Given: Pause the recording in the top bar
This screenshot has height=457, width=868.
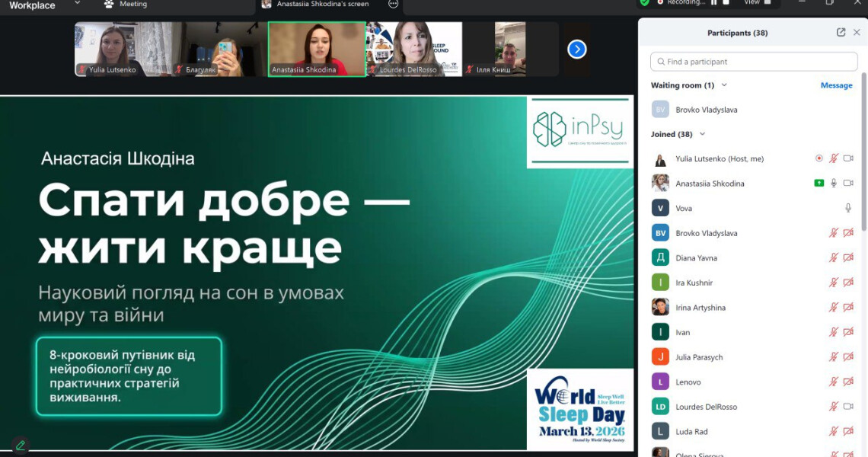Looking at the screenshot, I should (x=714, y=2).
